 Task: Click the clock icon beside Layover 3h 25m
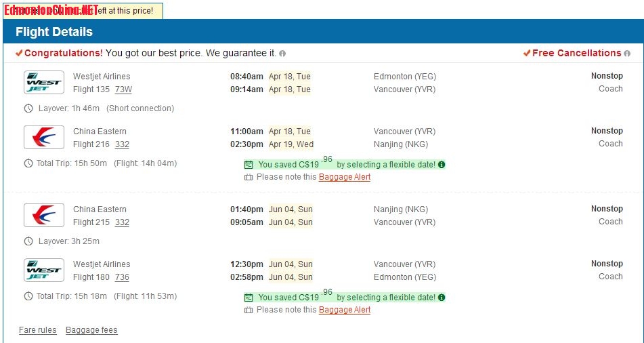tap(28, 241)
